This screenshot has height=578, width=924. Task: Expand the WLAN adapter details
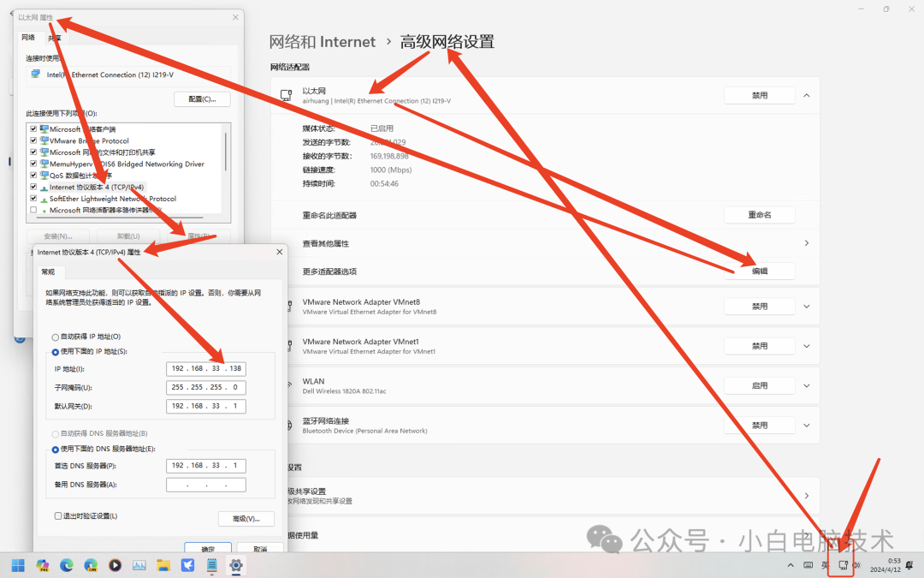pyautogui.click(x=807, y=385)
